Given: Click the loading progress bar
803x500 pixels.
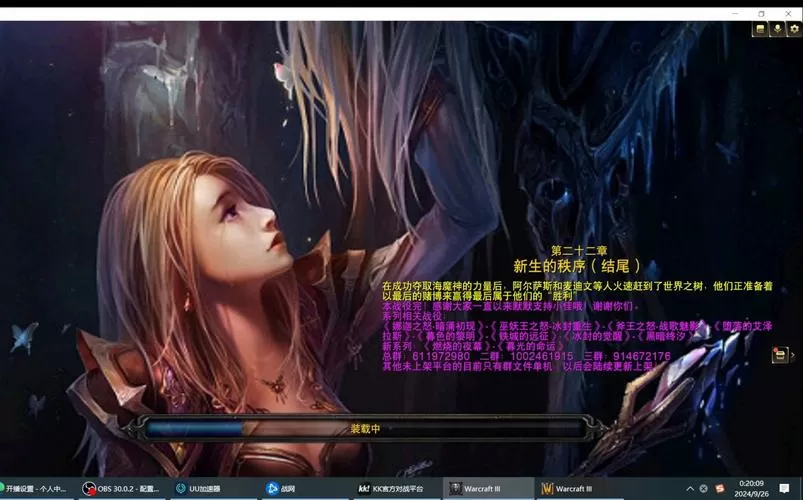Looking at the screenshot, I should click(365, 429).
